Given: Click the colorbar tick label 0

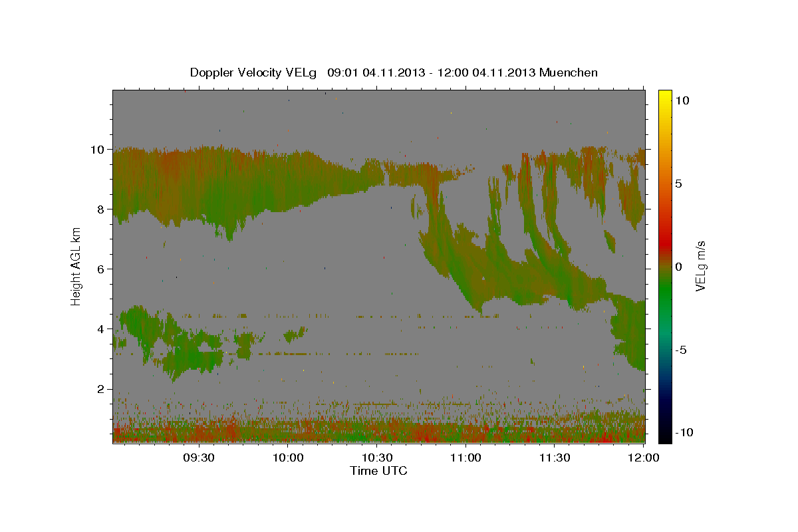Looking at the screenshot, I should [x=678, y=267].
